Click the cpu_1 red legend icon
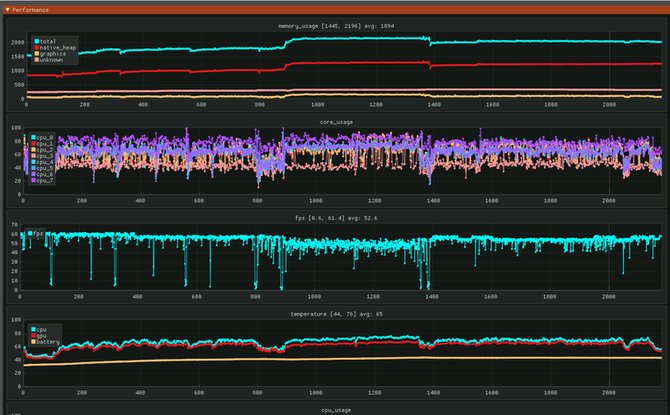 [35, 143]
